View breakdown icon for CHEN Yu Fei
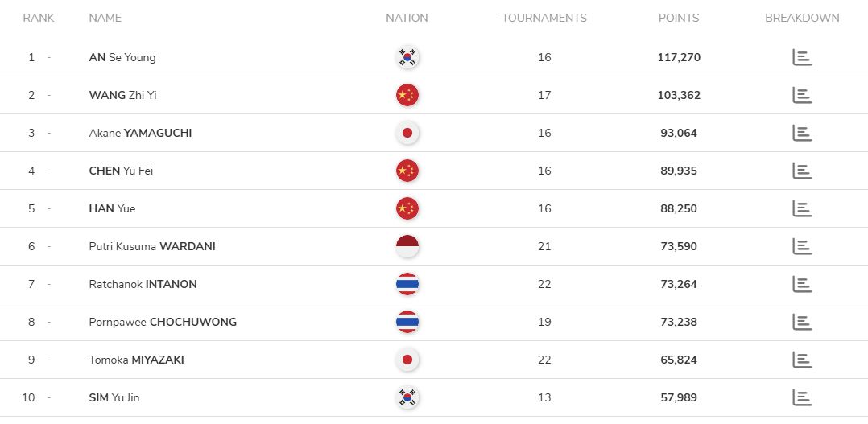Image resolution: width=868 pixels, height=424 pixels. point(801,171)
